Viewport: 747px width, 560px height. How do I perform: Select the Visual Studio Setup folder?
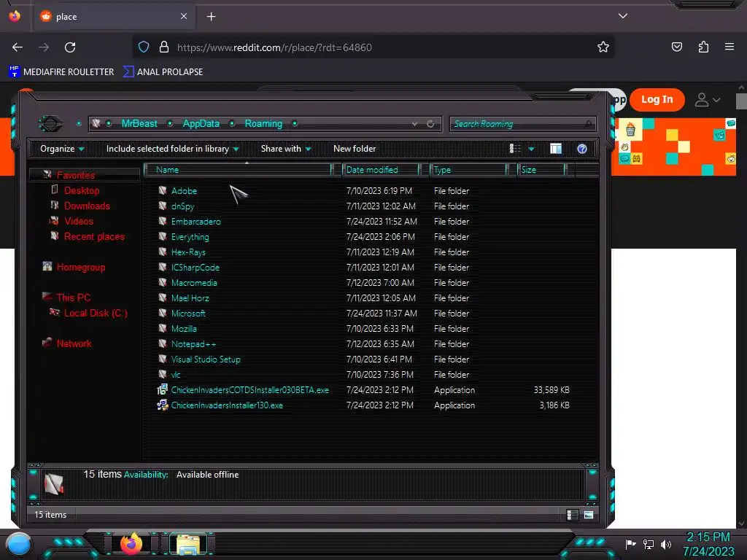click(206, 359)
